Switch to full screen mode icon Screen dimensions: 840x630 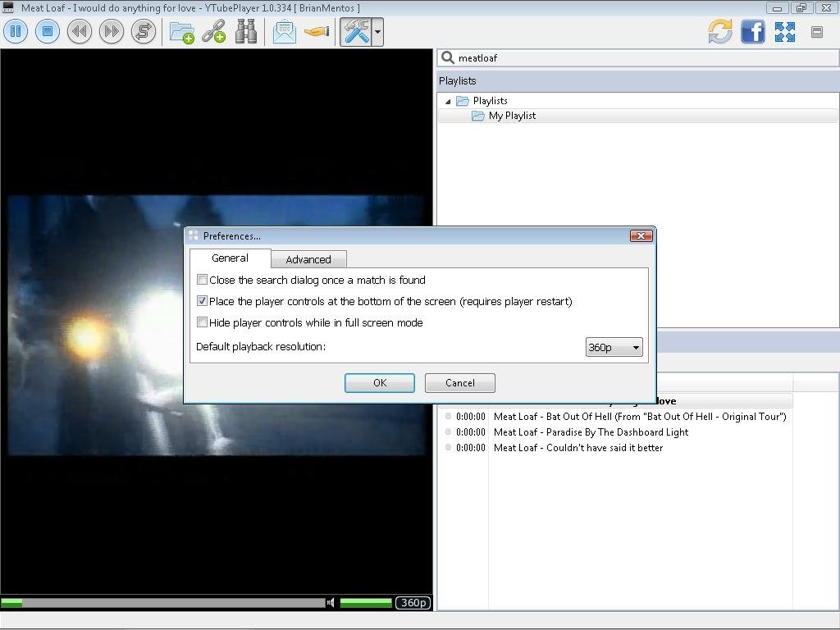tap(785, 32)
